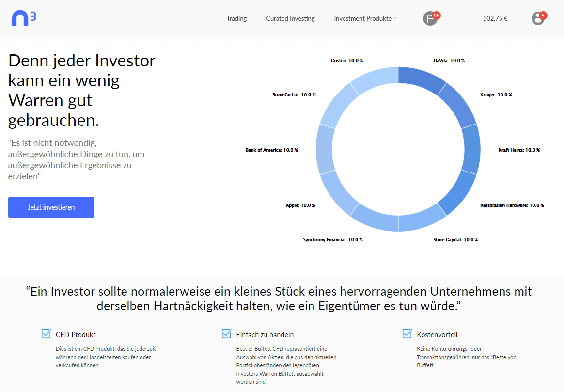Viewport: 564px width, 392px height.
Task: Select the Kroger donut chart segment
Action: coord(458,104)
